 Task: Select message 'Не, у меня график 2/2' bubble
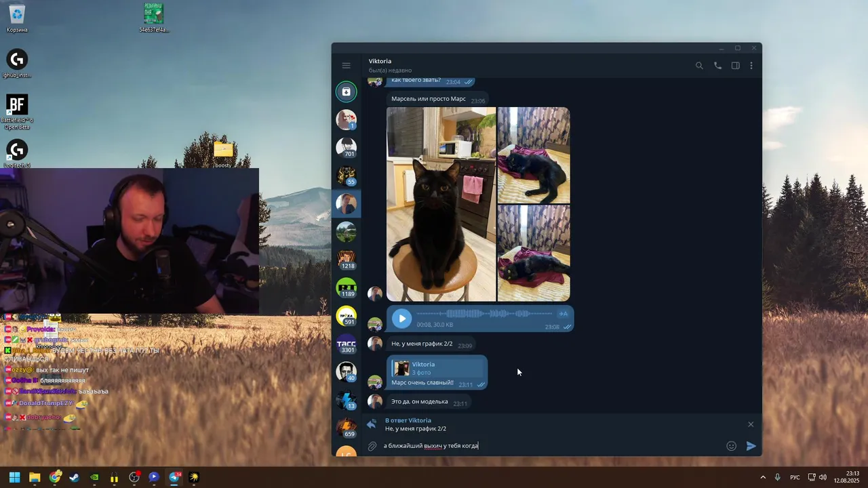(431, 344)
